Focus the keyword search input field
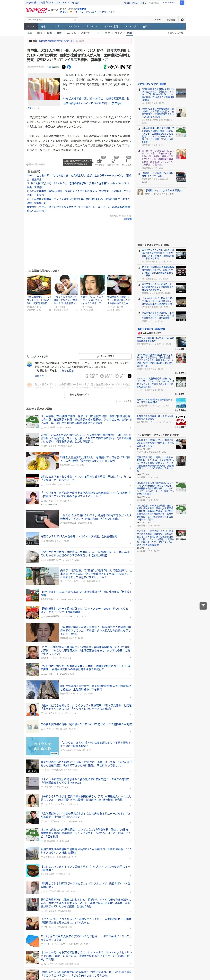 [x=49, y=20]
